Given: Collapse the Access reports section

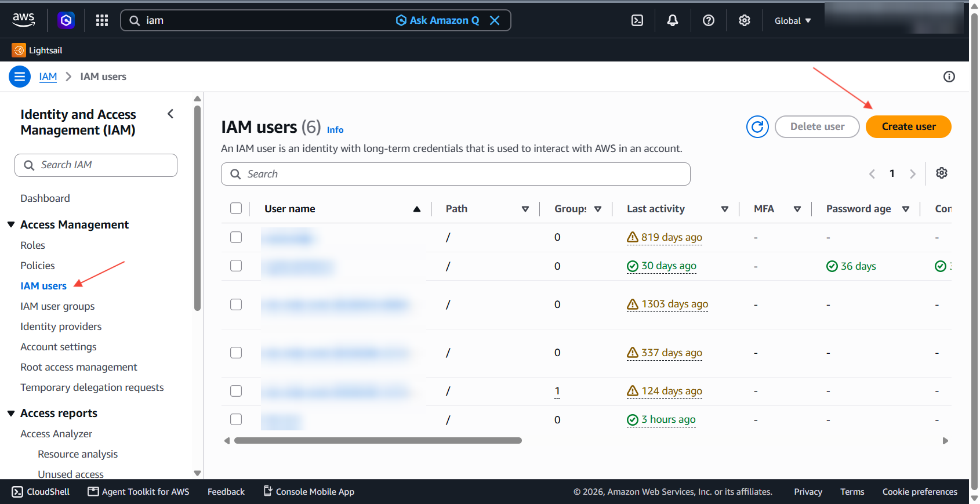Looking at the screenshot, I should [x=11, y=413].
